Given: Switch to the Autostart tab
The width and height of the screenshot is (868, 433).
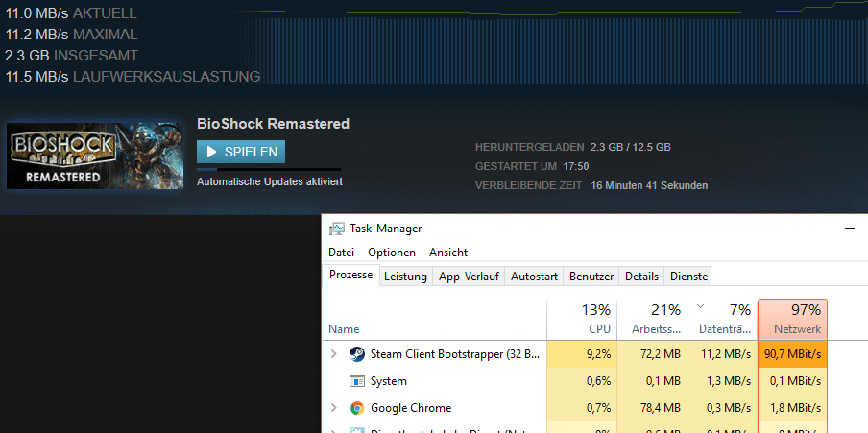Looking at the screenshot, I should pos(534,277).
